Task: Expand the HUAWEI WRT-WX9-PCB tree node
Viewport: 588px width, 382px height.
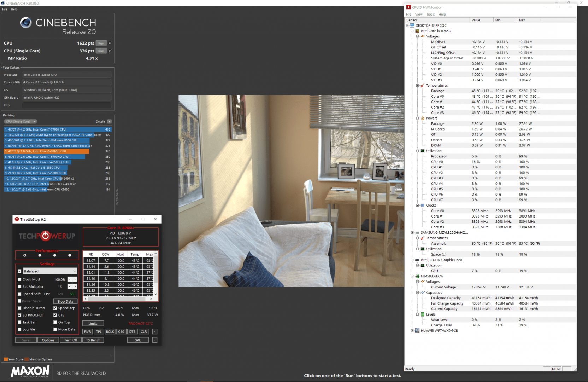Action: coord(412,331)
